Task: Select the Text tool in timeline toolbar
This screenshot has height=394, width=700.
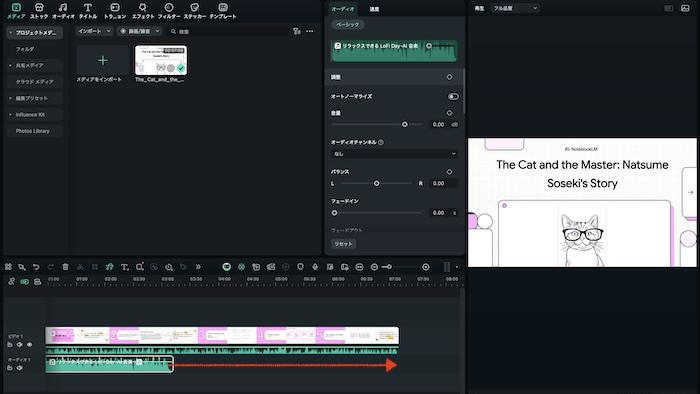Action: [x=125, y=267]
